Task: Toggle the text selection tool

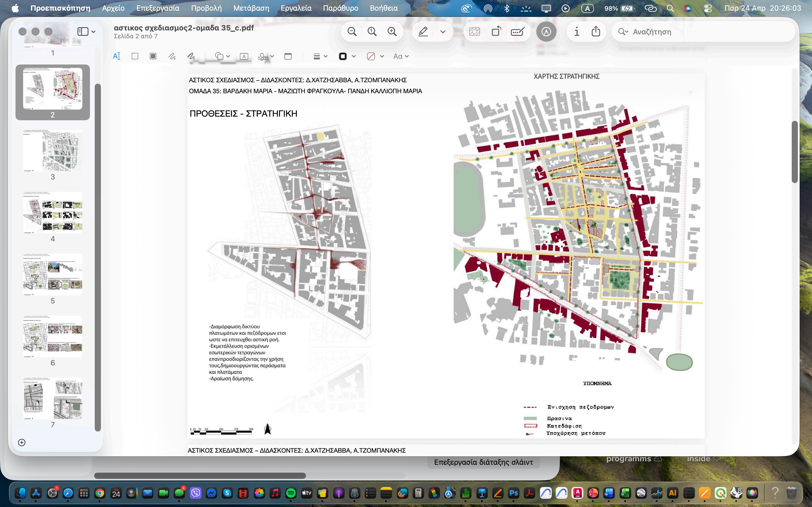Action: pos(116,56)
